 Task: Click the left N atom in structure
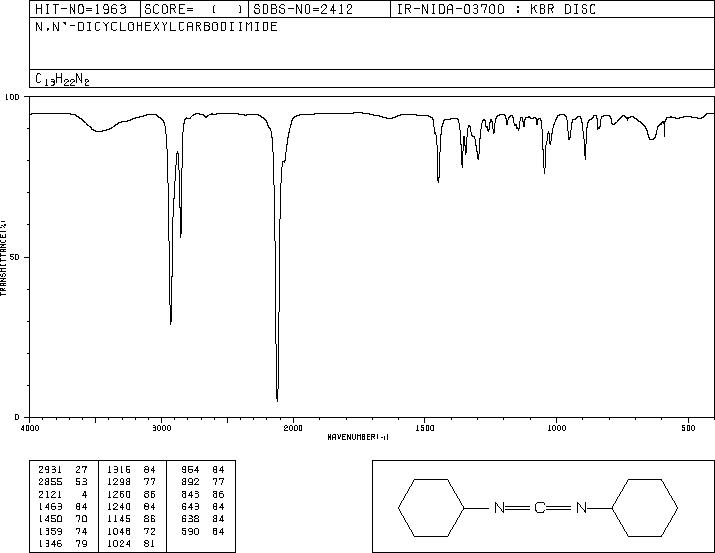click(499, 508)
